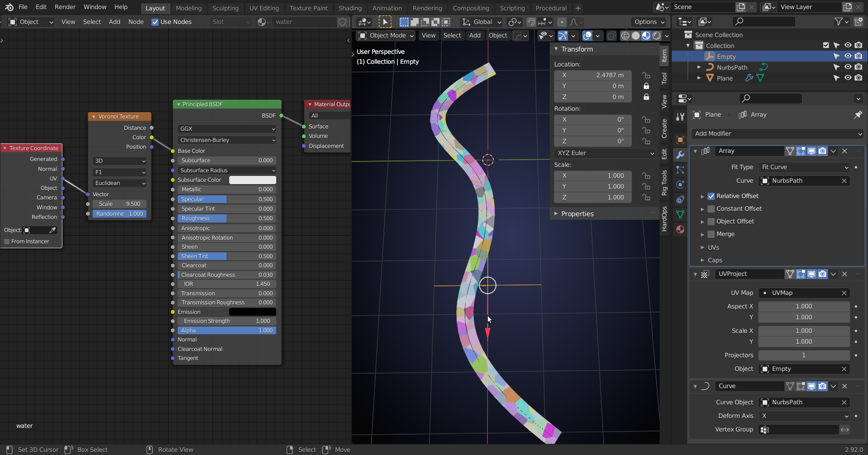868x455 pixels.
Task: Open the Material properties tab icon
Action: [x=680, y=229]
